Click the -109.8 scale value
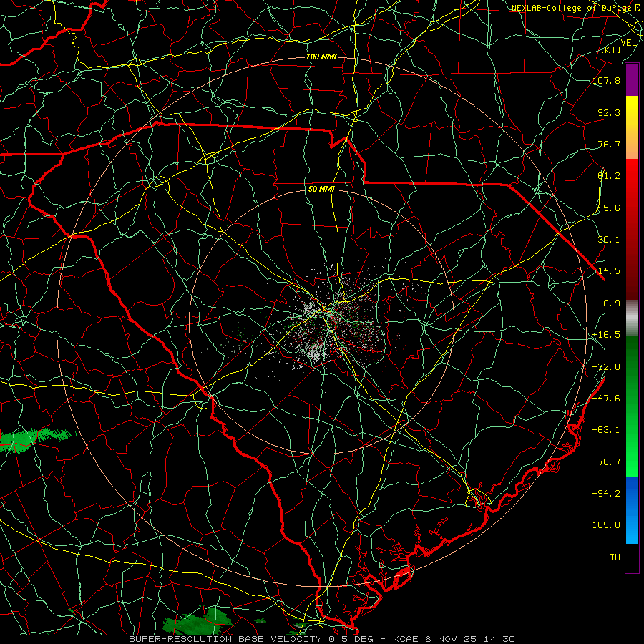 pos(603,525)
